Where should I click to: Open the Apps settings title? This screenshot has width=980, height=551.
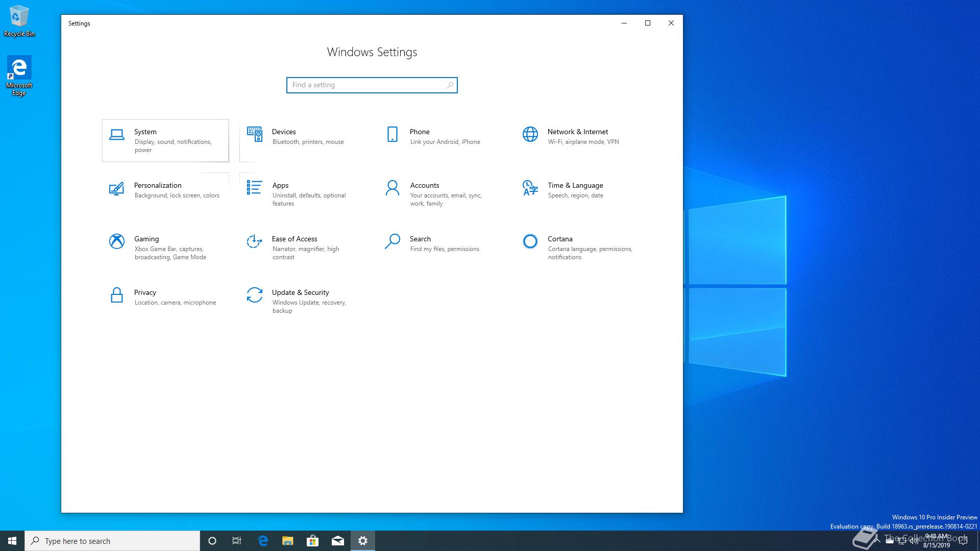[280, 185]
